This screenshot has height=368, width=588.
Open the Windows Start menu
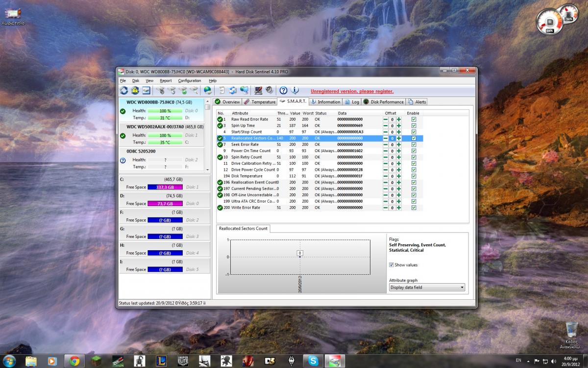tap(9, 361)
